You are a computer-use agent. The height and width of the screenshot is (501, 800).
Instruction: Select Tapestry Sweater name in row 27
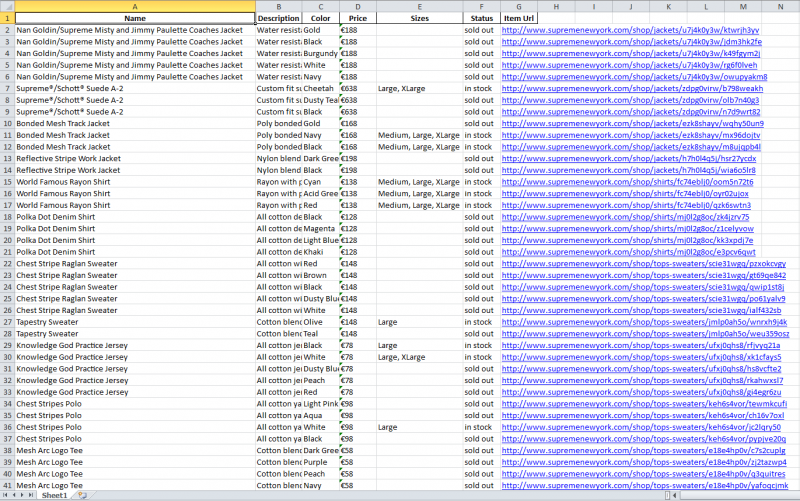tap(135, 322)
